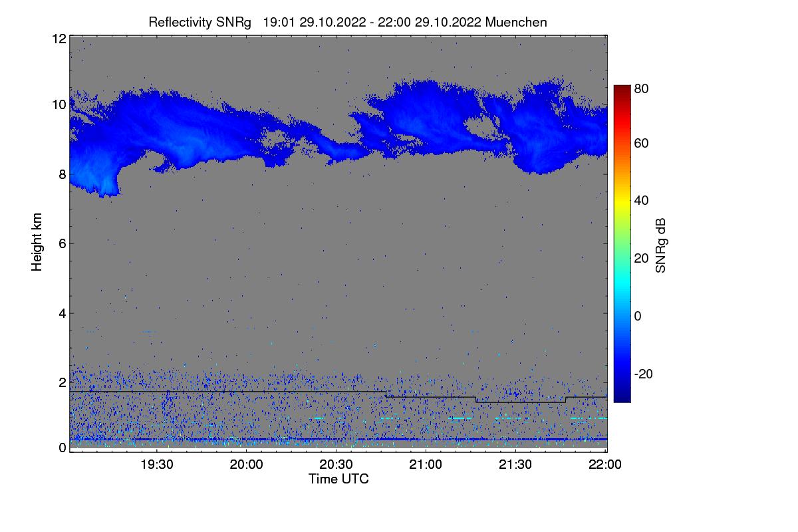Click the height axis value 2

[62, 382]
